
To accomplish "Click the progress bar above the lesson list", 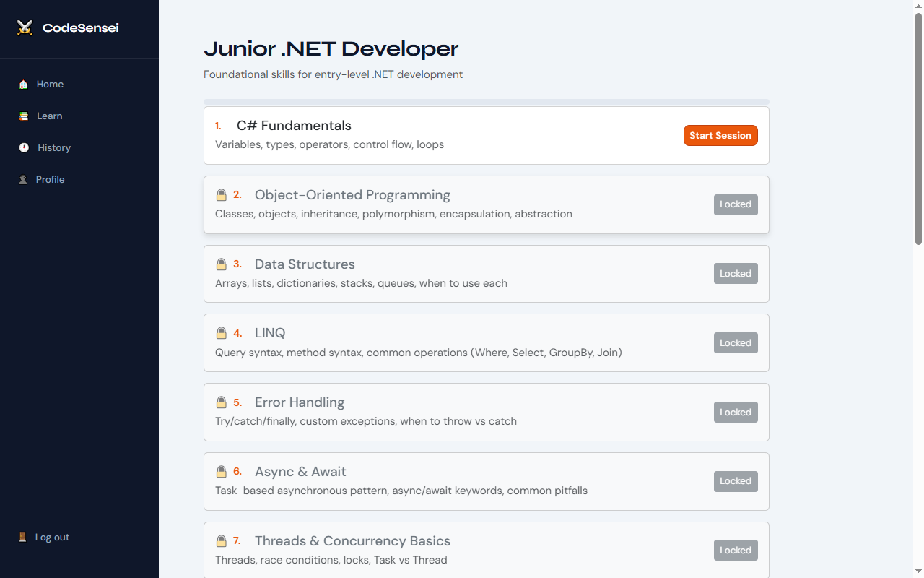I will [x=486, y=102].
